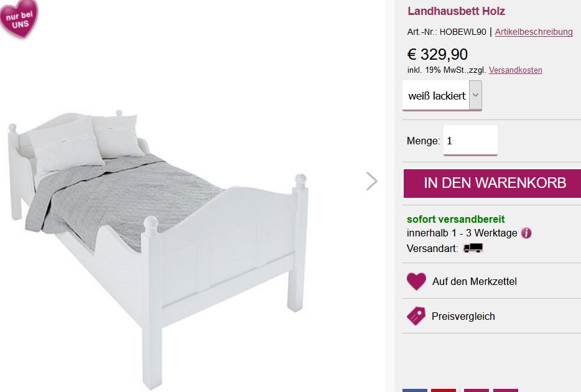Expand variant list via dropdown arrow

click(x=475, y=95)
